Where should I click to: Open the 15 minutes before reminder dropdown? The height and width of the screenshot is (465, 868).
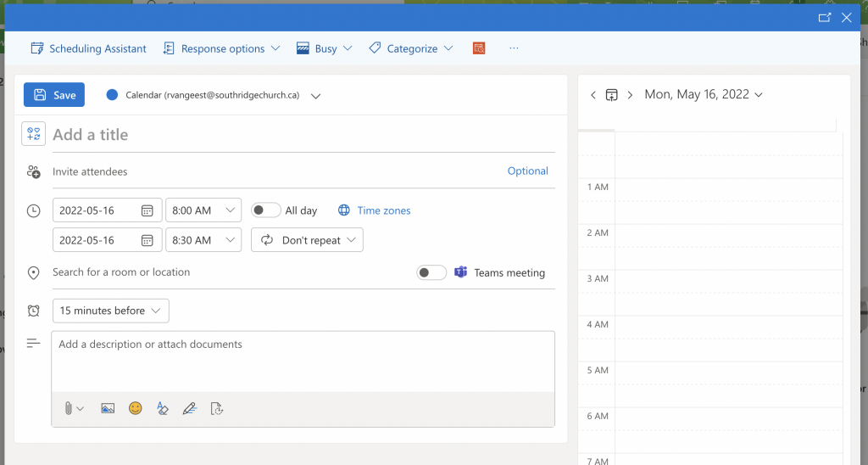click(x=110, y=311)
